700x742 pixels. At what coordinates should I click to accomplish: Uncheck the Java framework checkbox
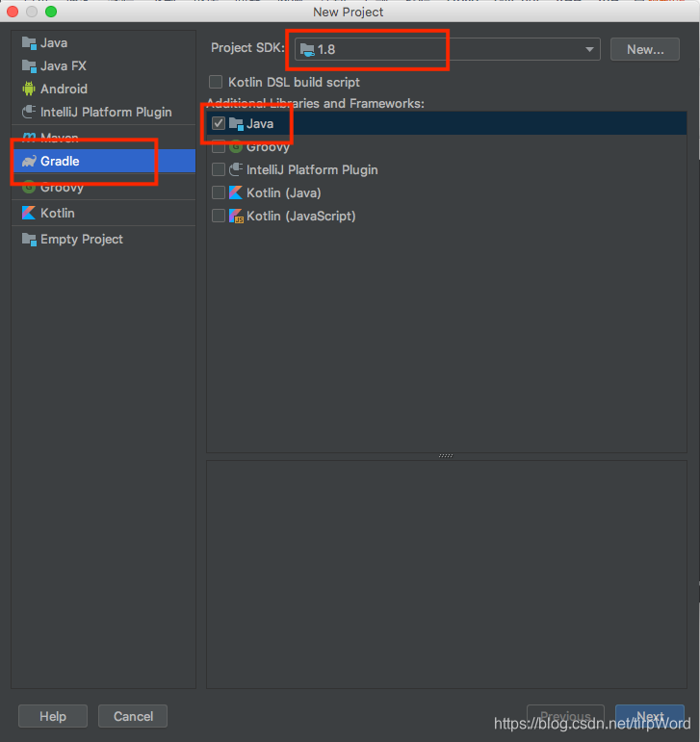tap(219, 123)
